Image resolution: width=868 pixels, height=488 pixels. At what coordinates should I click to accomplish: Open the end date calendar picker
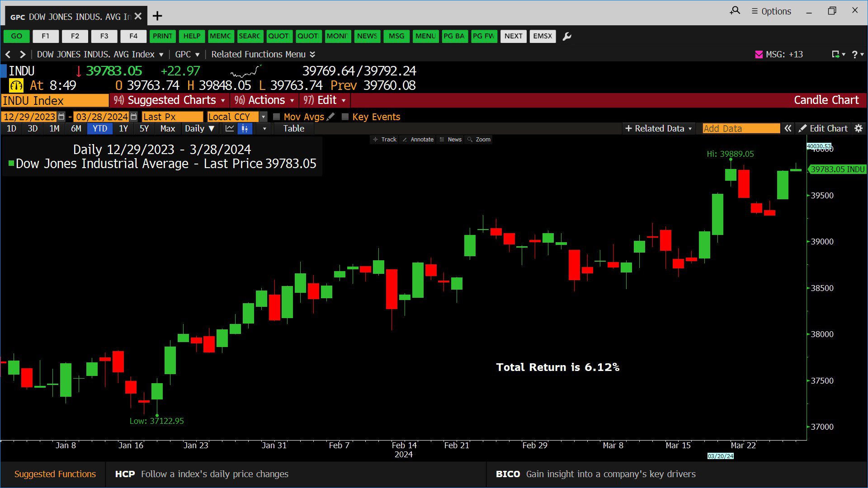[133, 117]
